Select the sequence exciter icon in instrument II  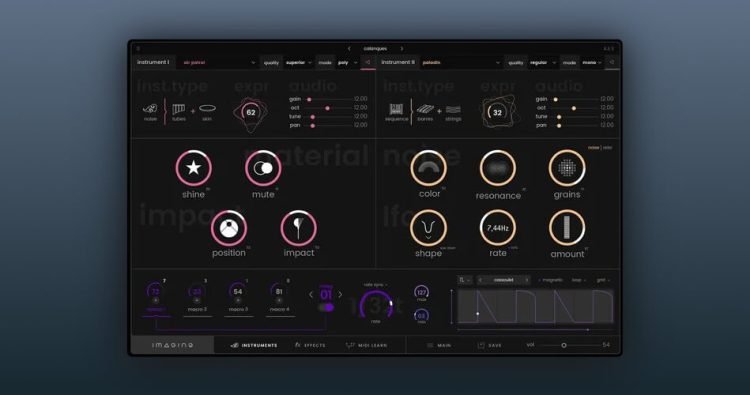point(396,109)
